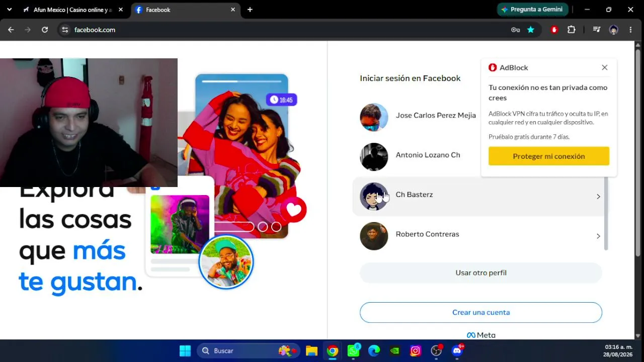Open the NVIDIA app from the taskbar
Viewport: 644px width, 362px height.
pos(395,351)
